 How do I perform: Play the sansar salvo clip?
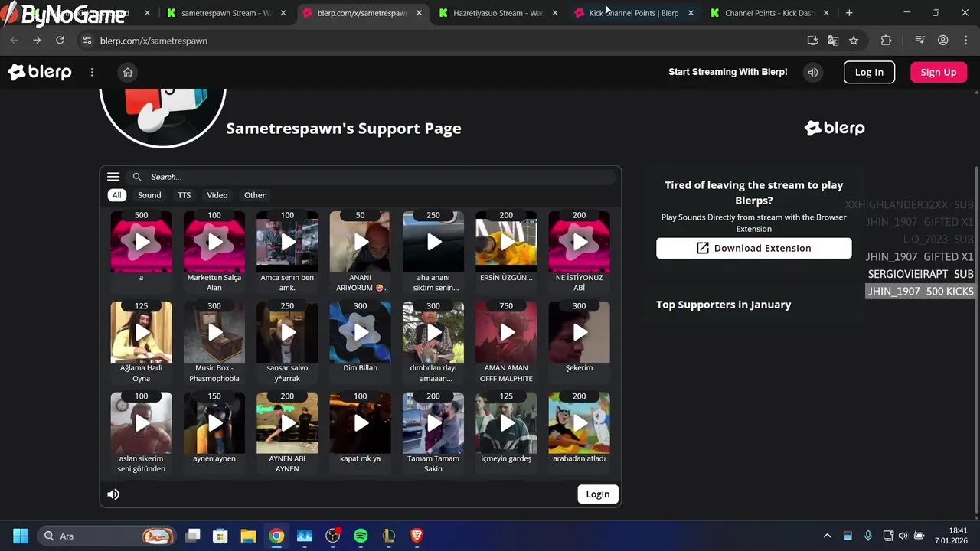point(287,332)
